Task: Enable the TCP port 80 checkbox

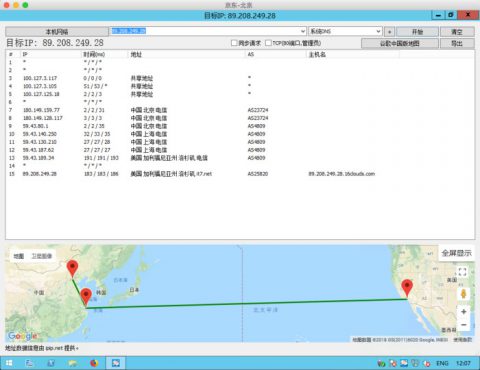Action: click(268, 43)
